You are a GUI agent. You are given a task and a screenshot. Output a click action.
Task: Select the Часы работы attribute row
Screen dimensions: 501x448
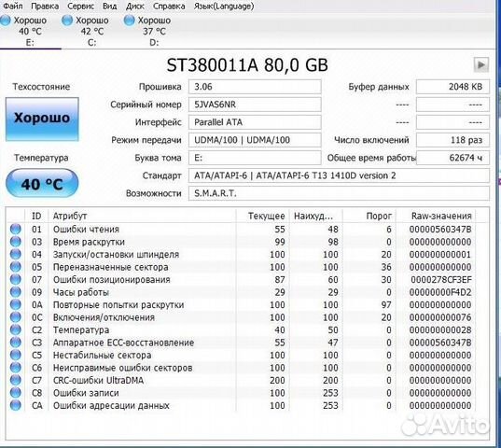242,292
